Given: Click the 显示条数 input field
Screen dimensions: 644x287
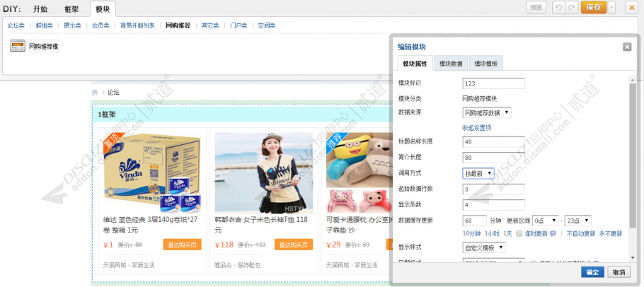Looking at the screenshot, I should click(494, 204).
